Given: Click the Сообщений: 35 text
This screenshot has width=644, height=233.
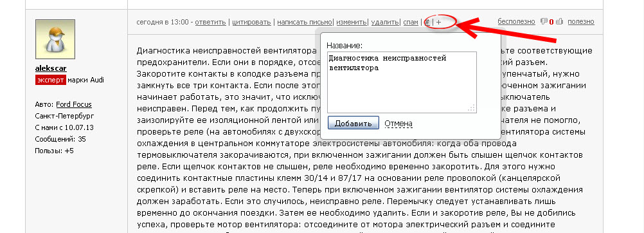Looking at the screenshot, I should pyautogui.click(x=60, y=139).
